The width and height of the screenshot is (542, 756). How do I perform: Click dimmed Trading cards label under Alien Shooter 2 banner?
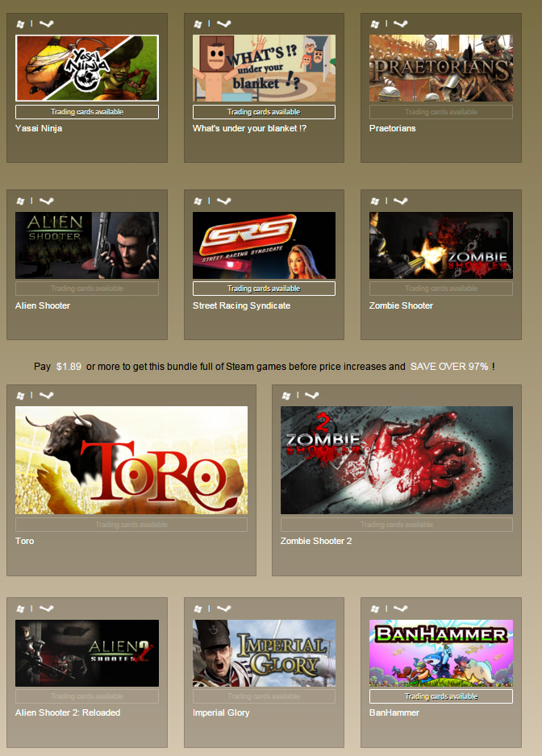[x=87, y=696]
